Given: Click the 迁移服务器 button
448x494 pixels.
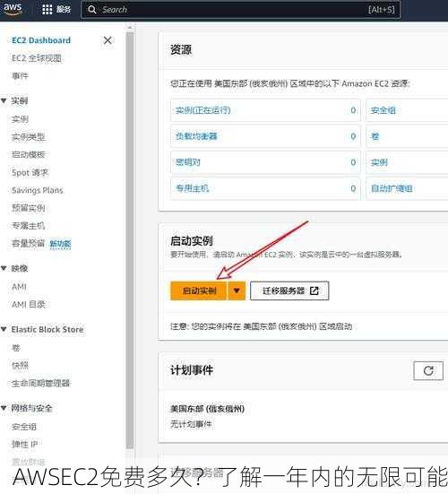Looking at the screenshot, I should [x=289, y=290].
